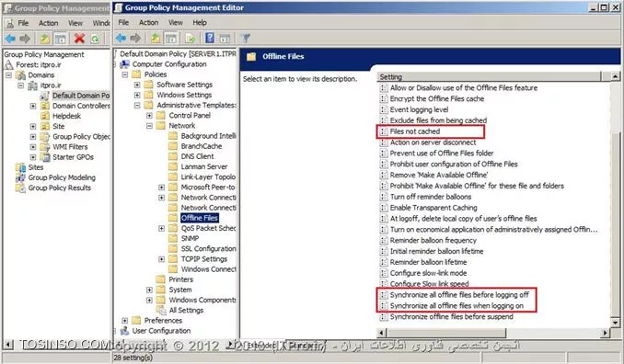
Task: Click Back arrow in Group Policy Management Editor toolbar
Action: [121, 39]
